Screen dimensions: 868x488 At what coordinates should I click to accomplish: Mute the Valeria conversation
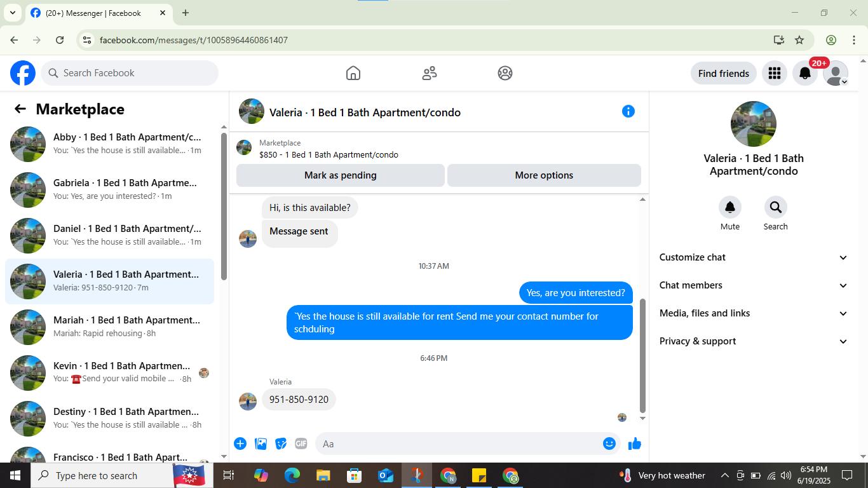(x=730, y=207)
